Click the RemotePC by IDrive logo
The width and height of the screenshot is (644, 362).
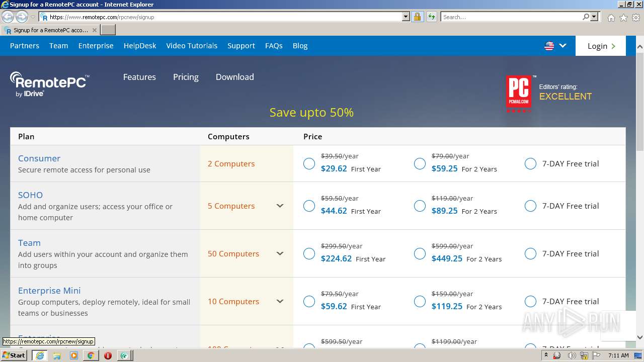coord(49,83)
